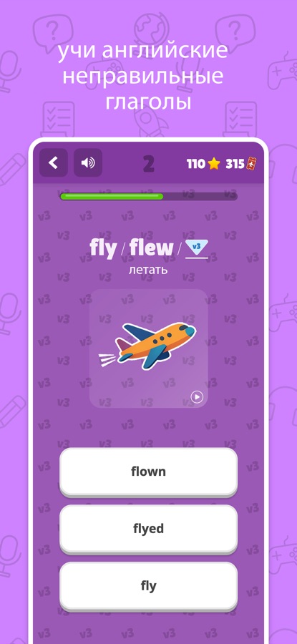This screenshot has height=644, width=297.
Task: Tap the level number 2 in the header
Action: [x=149, y=165]
